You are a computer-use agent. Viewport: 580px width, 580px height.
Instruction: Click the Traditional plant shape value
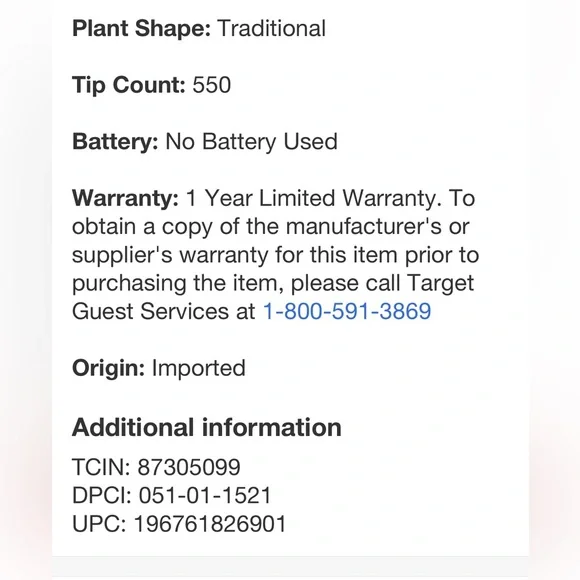coord(272,29)
